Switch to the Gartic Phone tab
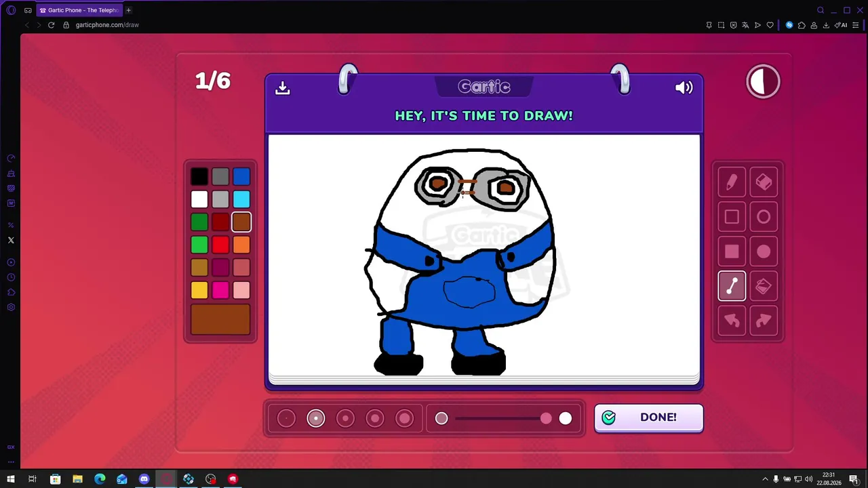This screenshot has width=868, height=488. 79,10
